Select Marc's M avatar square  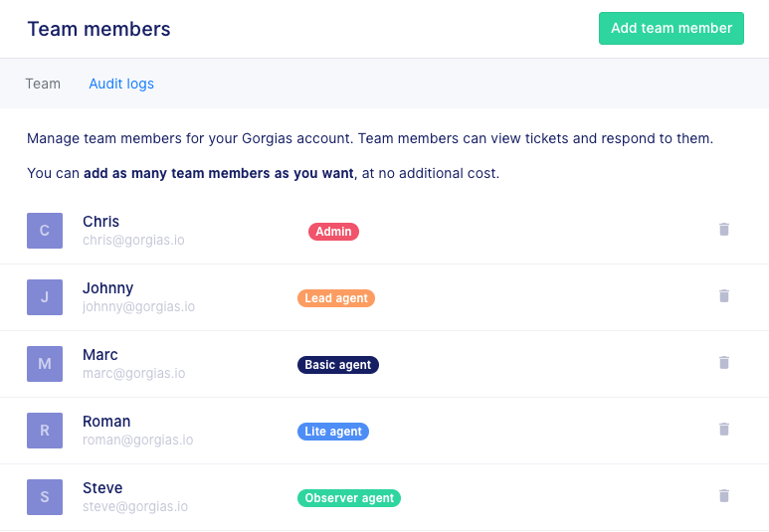click(45, 364)
